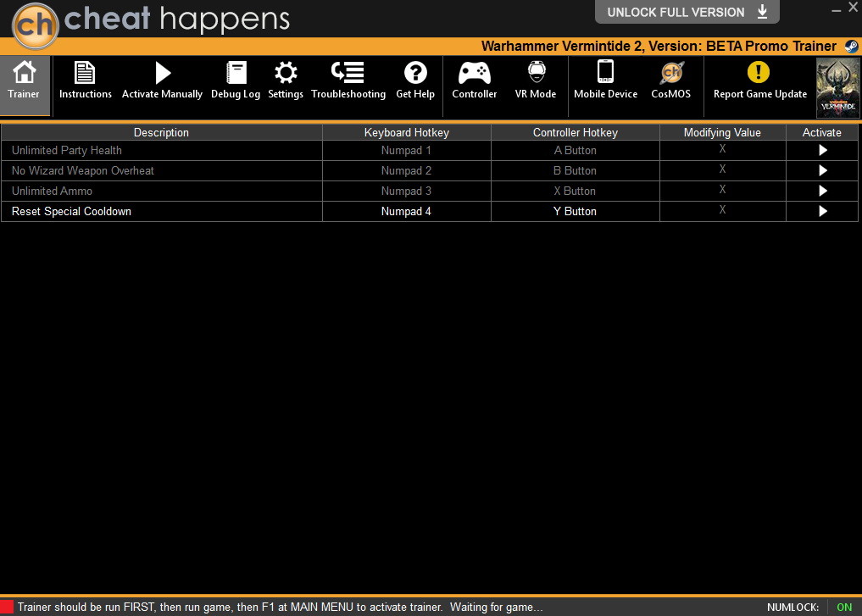Open the Instructions page
Viewport: 862px width, 616px height.
[x=86, y=80]
